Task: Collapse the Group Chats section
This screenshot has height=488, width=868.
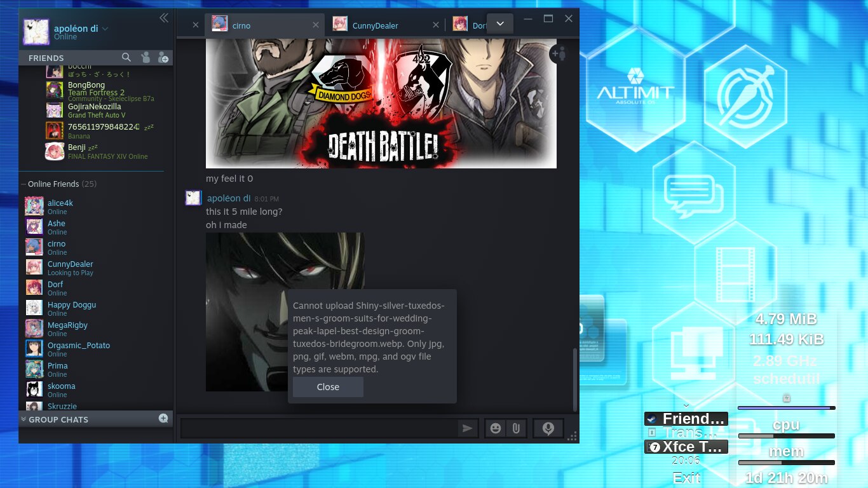Action: pos(24,419)
